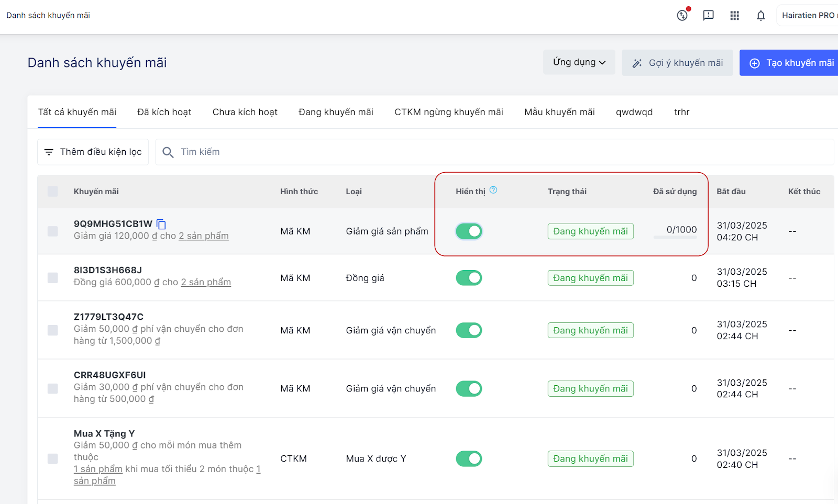Click into the Tìm kiếm search field
The width and height of the screenshot is (838, 504).
click(x=471, y=152)
